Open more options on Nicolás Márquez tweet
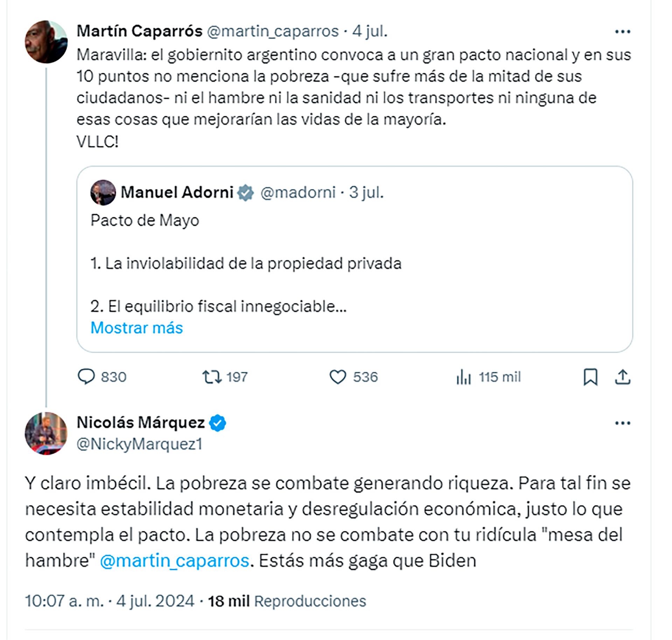672x640 pixels. pyautogui.click(x=623, y=423)
